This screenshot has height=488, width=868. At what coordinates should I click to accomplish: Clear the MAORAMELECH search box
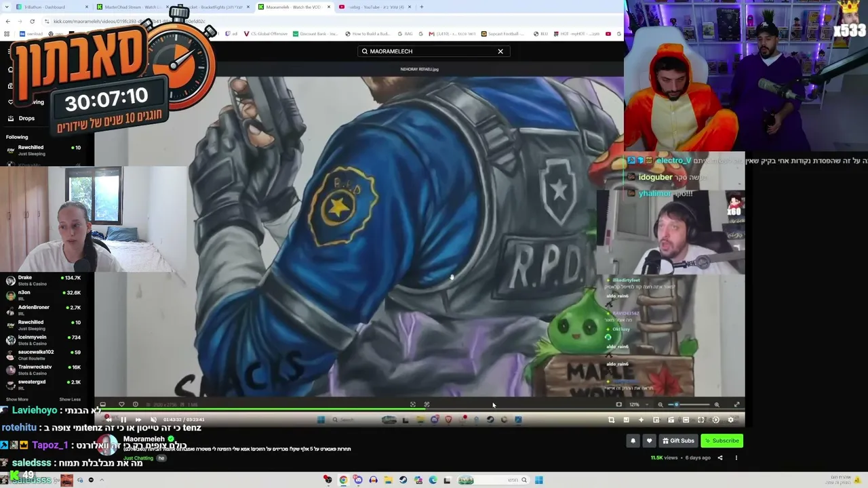pos(500,52)
